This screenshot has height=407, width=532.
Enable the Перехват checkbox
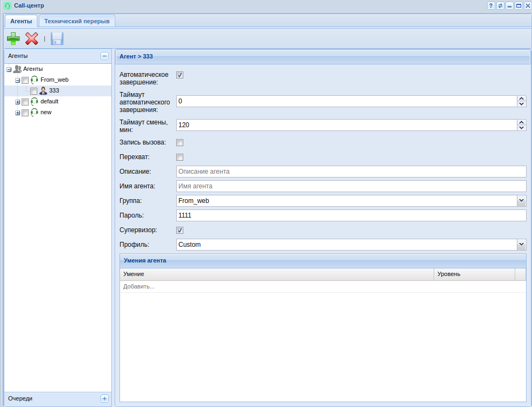coord(180,157)
